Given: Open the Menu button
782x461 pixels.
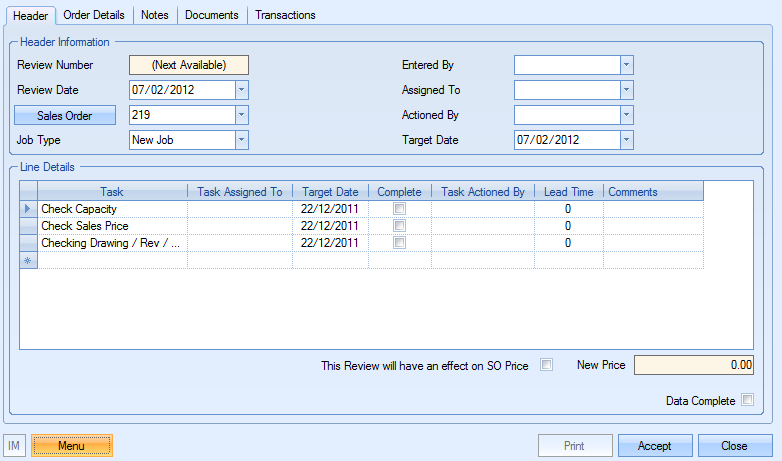Looking at the screenshot, I should [72, 446].
